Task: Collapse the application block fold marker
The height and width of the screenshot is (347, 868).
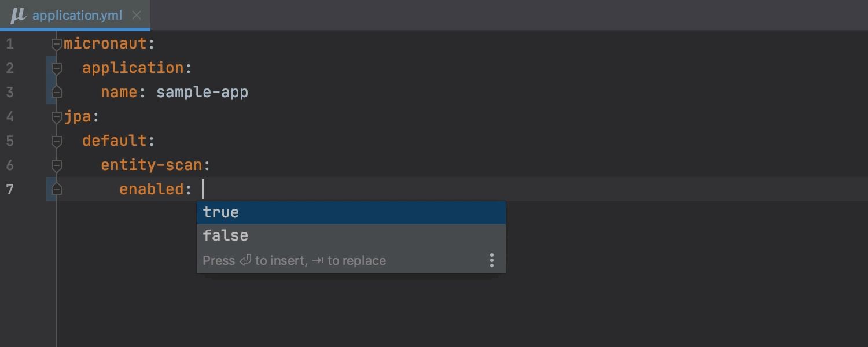Action: tap(56, 69)
